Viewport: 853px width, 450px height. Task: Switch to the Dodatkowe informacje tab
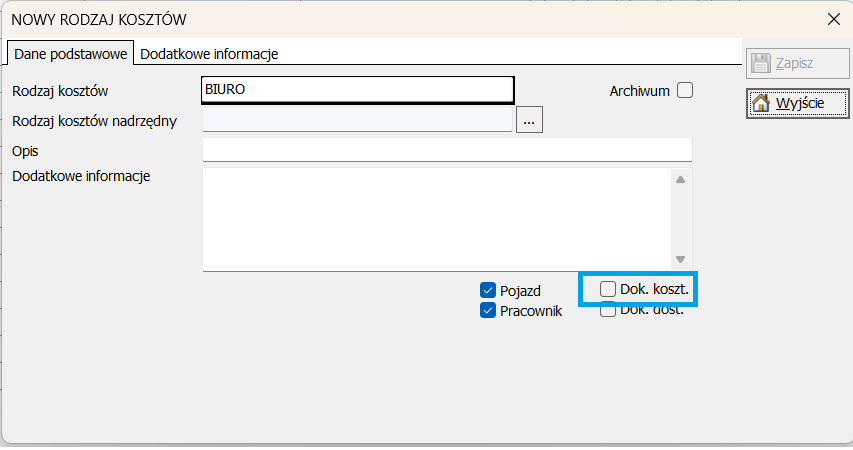[x=209, y=54]
